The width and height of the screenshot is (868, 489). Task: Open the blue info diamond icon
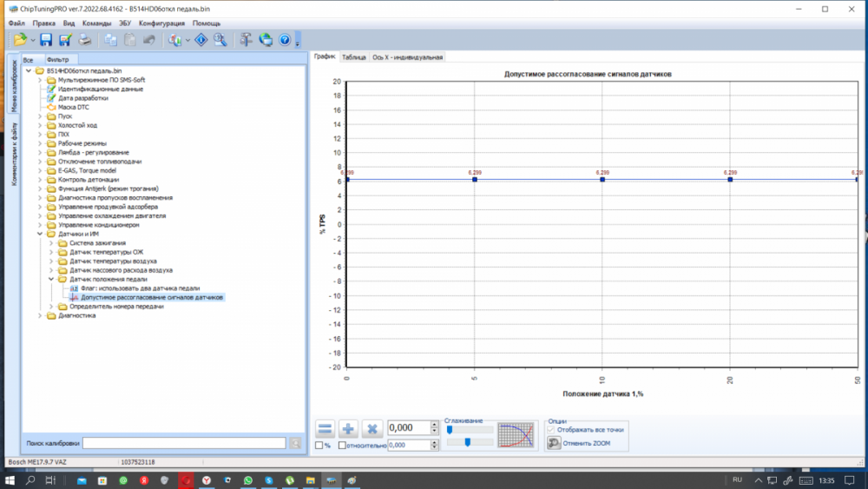point(201,39)
